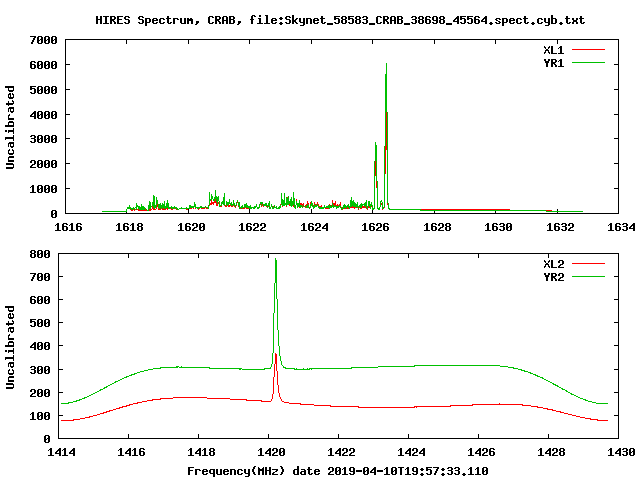Click the green YR2 peak tip near 800
This screenshot has height=480, width=640.
[x=276, y=260]
